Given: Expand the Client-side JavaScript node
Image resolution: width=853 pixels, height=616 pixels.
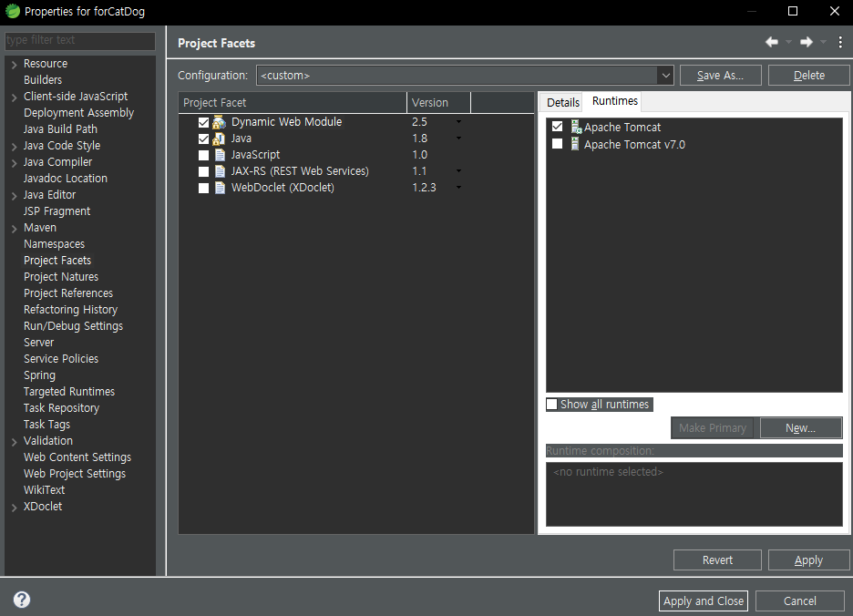Looking at the screenshot, I should pyautogui.click(x=15, y=98).
